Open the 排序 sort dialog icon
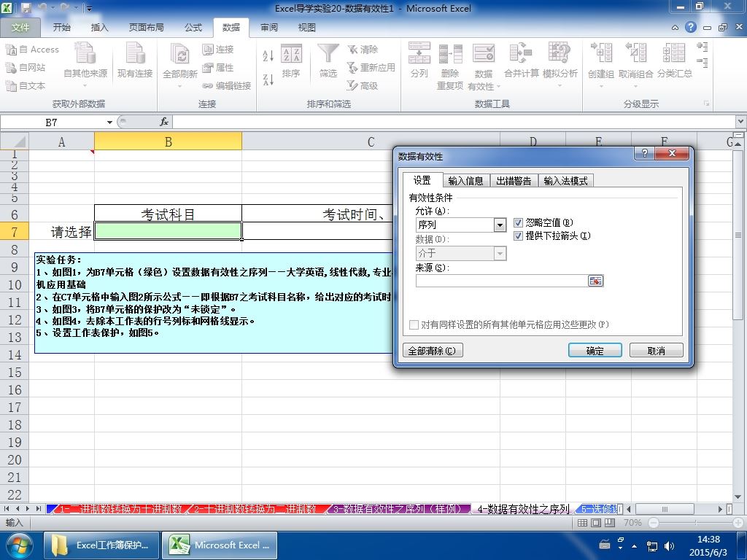This screenshot has width=747, height=560. pyautogui.click(x=291, y=54)
